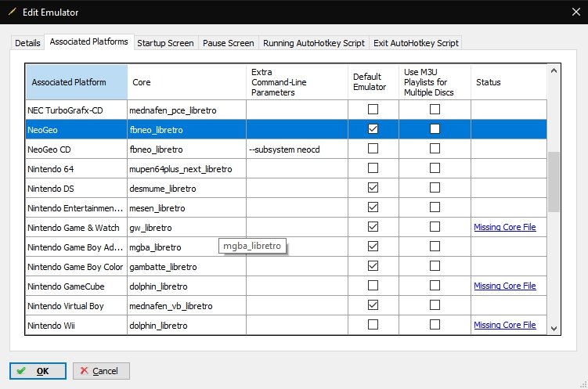
Task: Confirm with the OK button
Action: pyautogui.click(x=38, y=371)
